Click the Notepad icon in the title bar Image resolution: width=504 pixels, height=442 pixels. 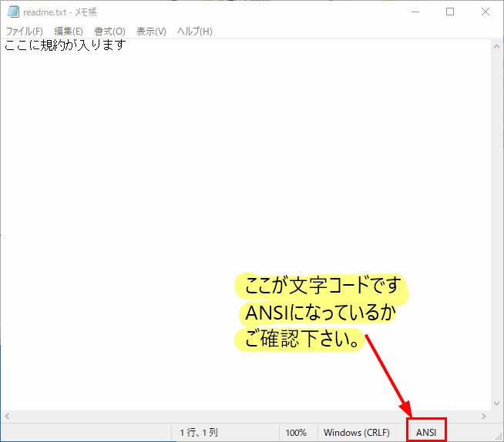tap(13, 12)
